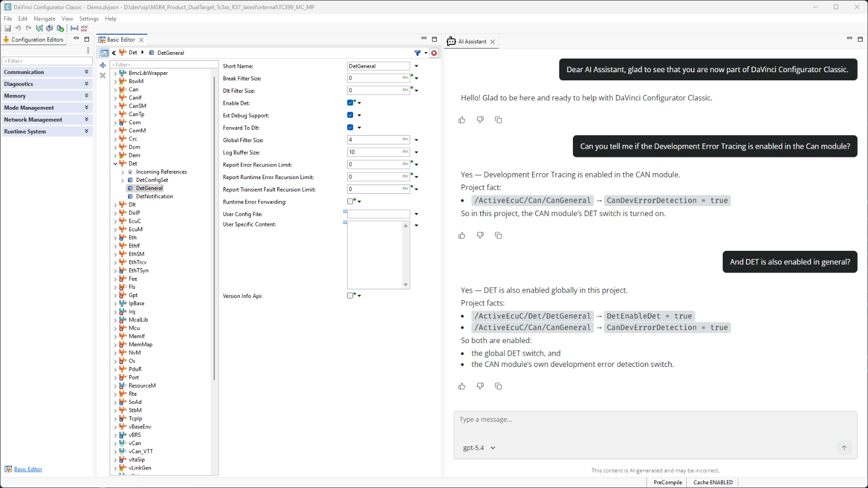Minimize the AI Assistant panel
Screen dimensions: 868x488
coord(850,39)
